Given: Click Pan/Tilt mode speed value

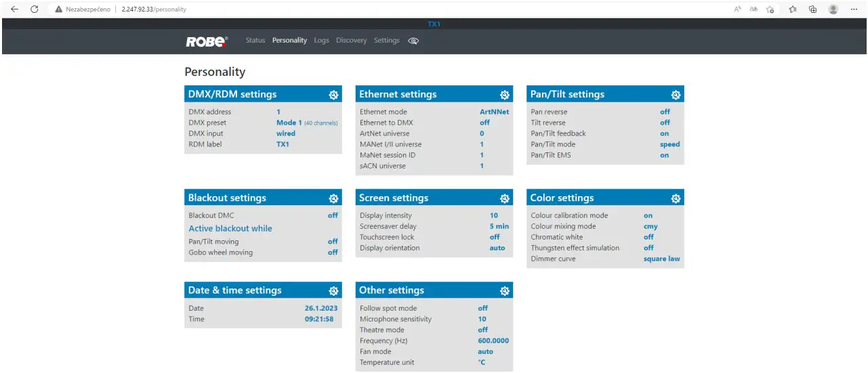Looking at the screenshot, I should coord(670,144).
